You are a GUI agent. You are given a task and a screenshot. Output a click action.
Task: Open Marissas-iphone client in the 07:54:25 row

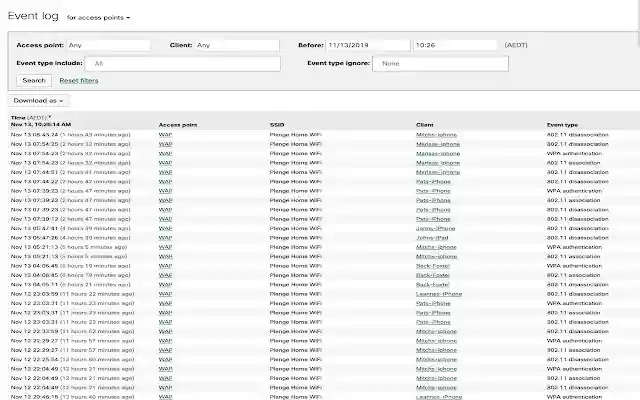point(438,144)
